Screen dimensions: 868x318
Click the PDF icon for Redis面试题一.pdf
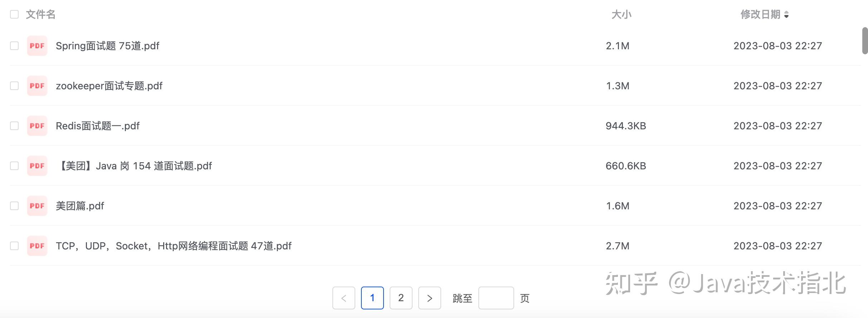pos(37,126)
